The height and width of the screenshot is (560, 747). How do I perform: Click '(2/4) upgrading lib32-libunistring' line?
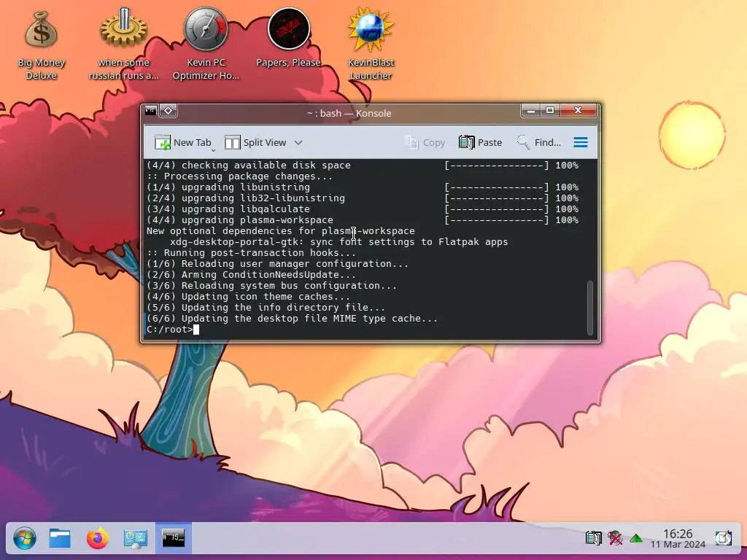[245, 198]
